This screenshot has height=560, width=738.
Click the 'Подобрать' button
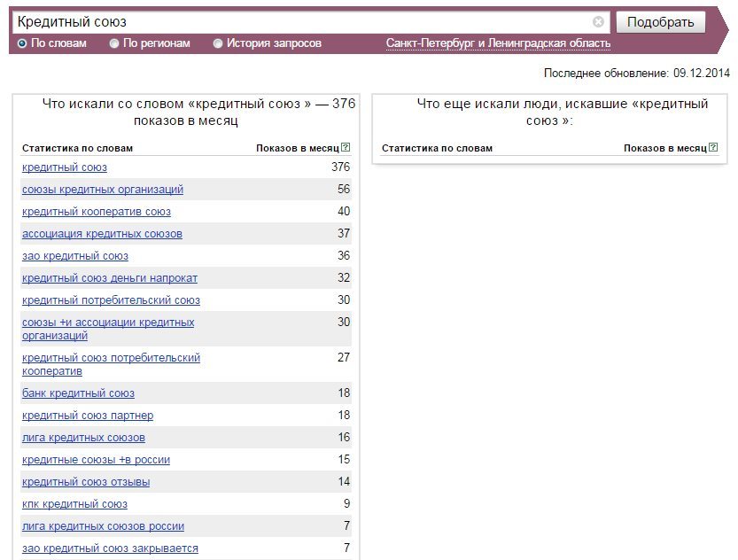(x=660, y=22)
